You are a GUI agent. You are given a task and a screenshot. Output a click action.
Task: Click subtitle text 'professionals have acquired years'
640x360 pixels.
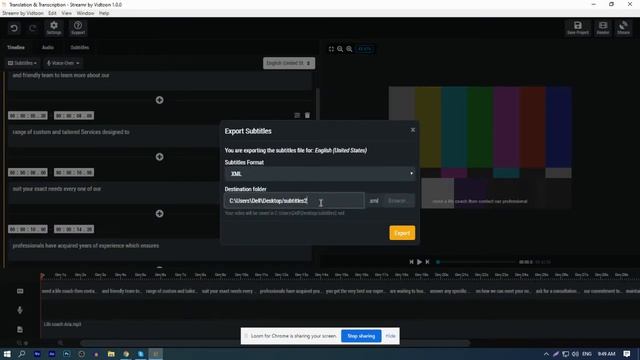coord(86,246)
